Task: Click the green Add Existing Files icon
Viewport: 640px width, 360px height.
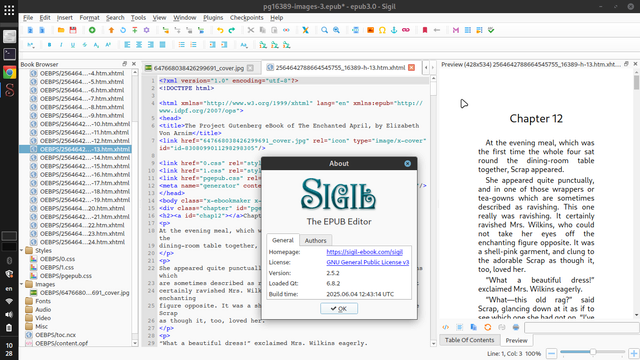Action: 92,30
